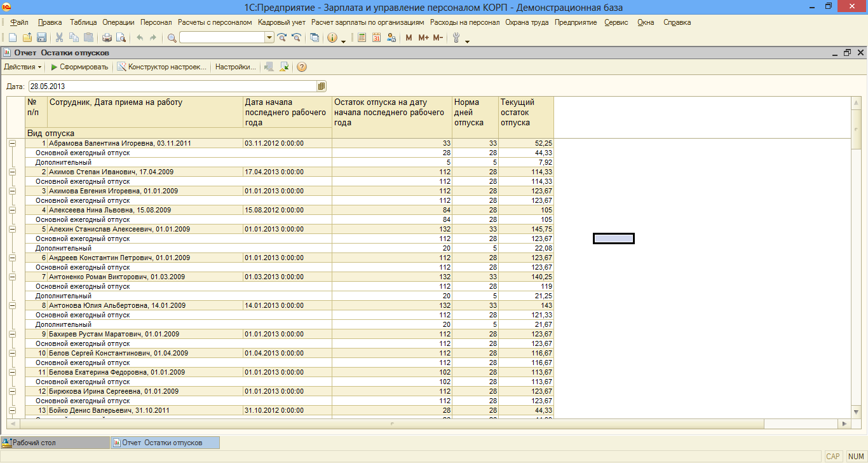Image resolution: width=868 pixels, height=463 pixels.
Task: Open the windows list icon
Action: (x=315, y=38)
